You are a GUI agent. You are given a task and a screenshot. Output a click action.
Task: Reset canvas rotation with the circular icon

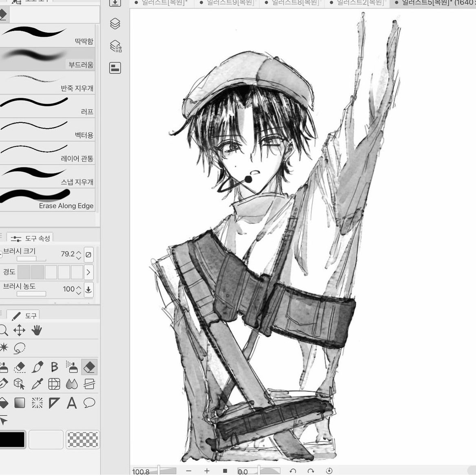point(329,471)
